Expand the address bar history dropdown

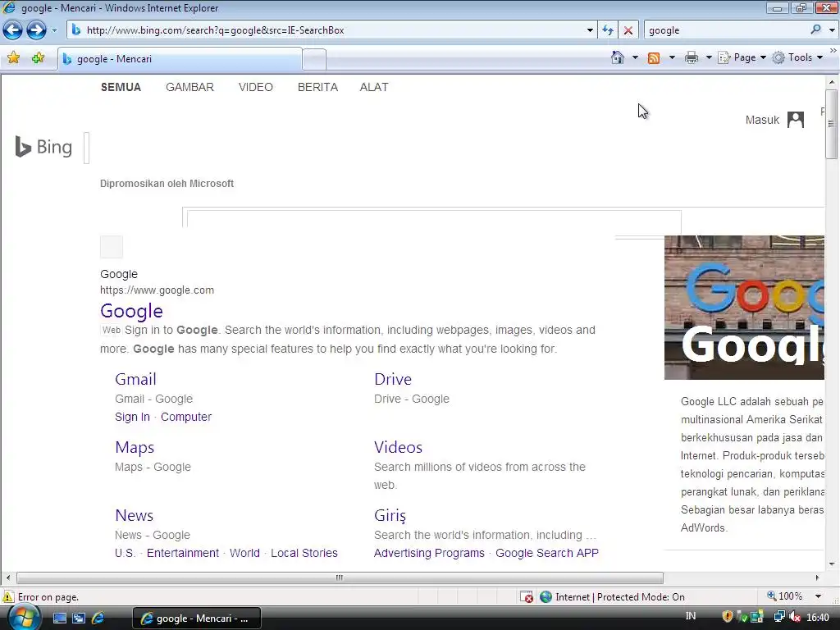(590, 30)
